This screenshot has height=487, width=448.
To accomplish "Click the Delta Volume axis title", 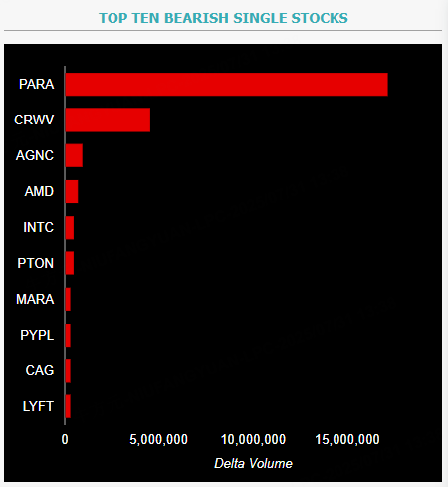I will click(x=253, y=463).
